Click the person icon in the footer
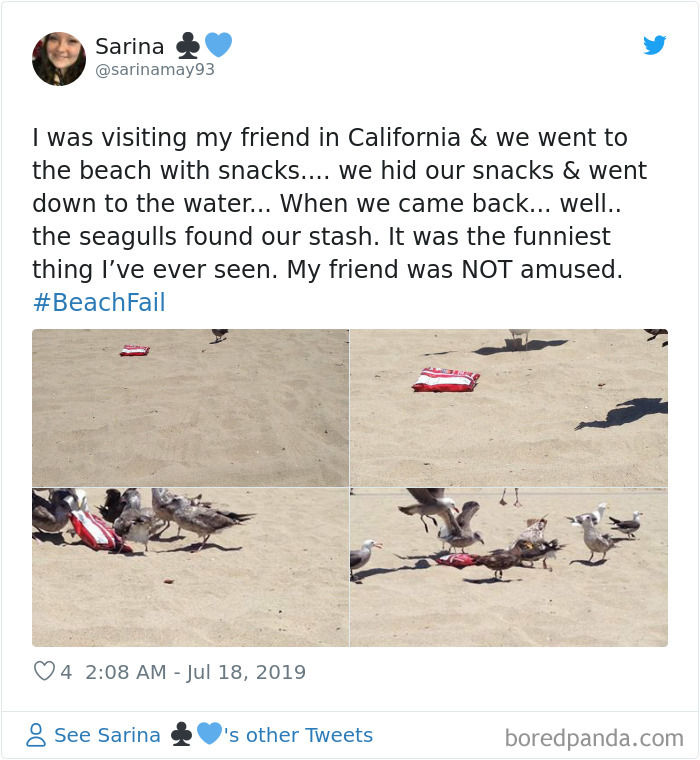The width and height of the screenshot is (700, 760). (x=36, y=736)
